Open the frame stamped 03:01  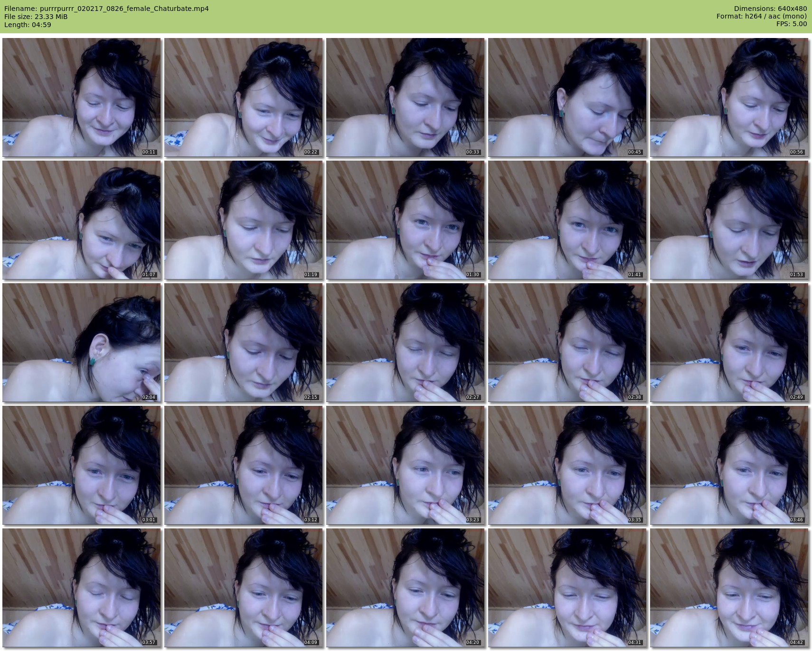click(x=82, y=465)
